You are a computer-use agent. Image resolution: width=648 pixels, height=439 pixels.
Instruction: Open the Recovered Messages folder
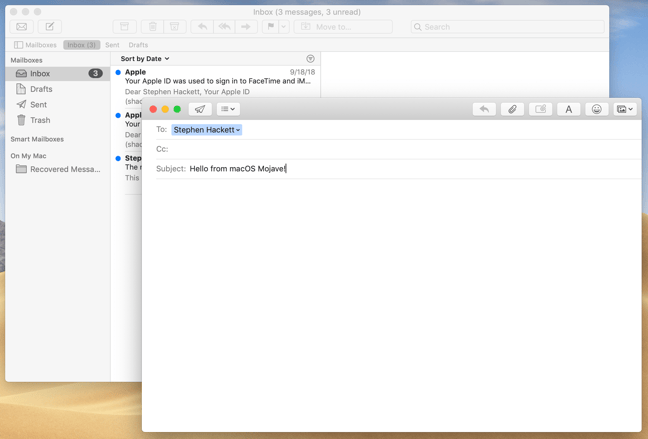point(58,169)
